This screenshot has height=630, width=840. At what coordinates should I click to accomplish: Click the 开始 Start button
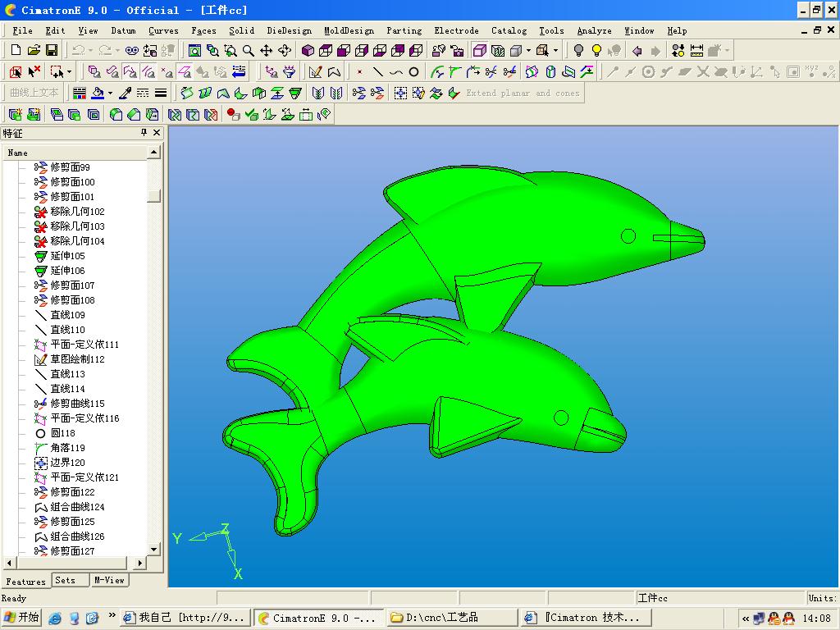pos(22,618)
